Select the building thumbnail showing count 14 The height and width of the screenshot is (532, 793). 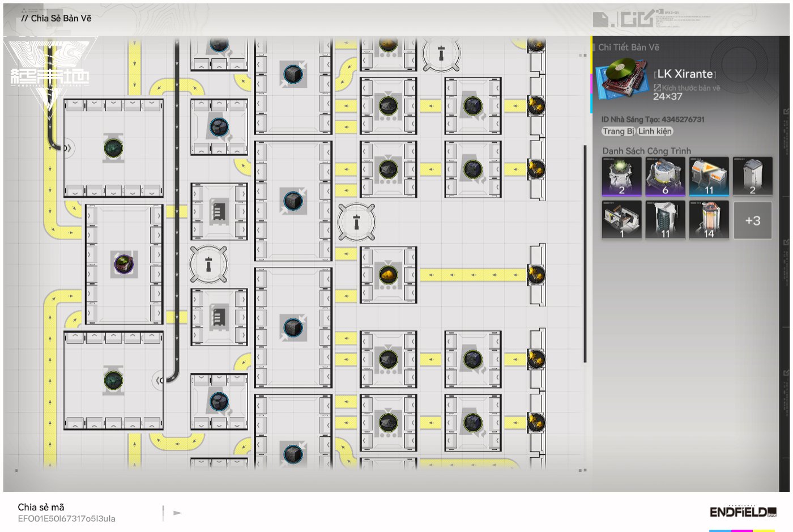[x=709, y=220]
